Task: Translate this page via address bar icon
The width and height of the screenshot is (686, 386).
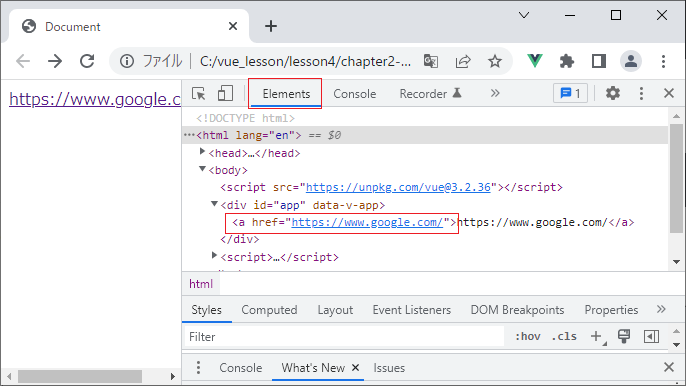Action: pyautogui.click(x=431, y=61)
